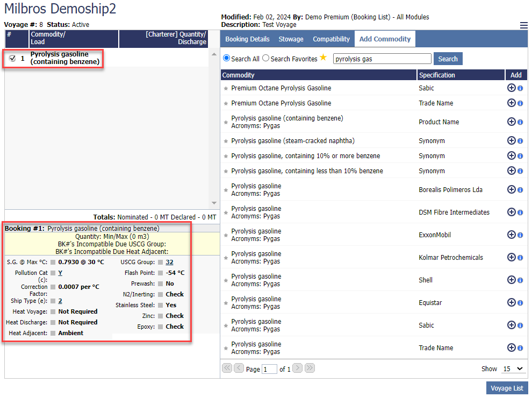Select the Search All radio button

pos(226,58)
